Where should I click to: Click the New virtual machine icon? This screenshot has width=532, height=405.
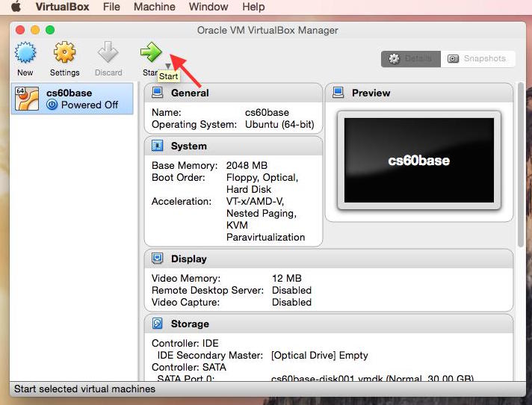(x=25, y=52)
